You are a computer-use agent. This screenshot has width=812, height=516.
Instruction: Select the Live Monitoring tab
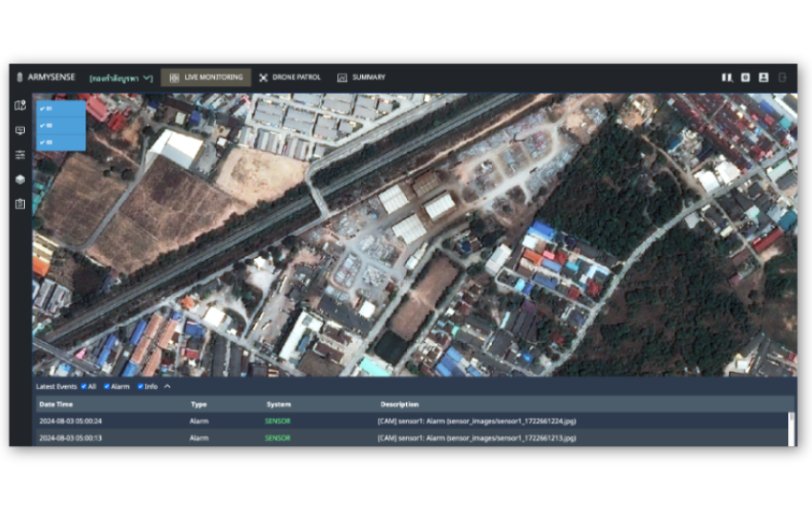coord(205,77)
